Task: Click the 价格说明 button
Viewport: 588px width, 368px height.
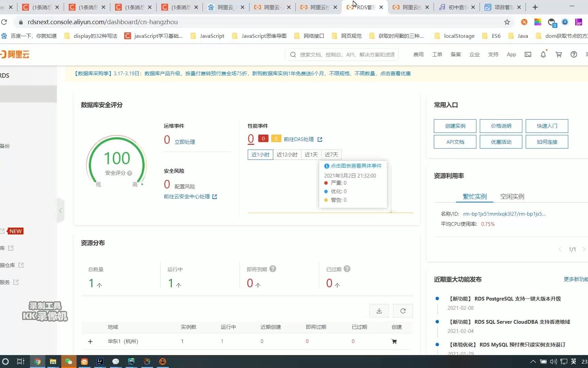Action: click(501, 126)
